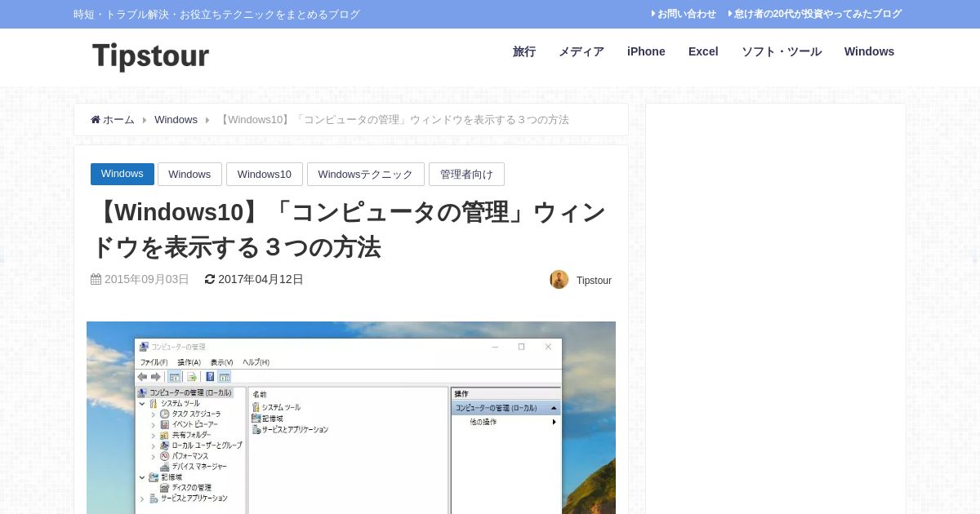The height and width of the screenshot is (514, 980).
Task: Click the タスク スケジューラ clock icon in the tree
Action: 164,414
